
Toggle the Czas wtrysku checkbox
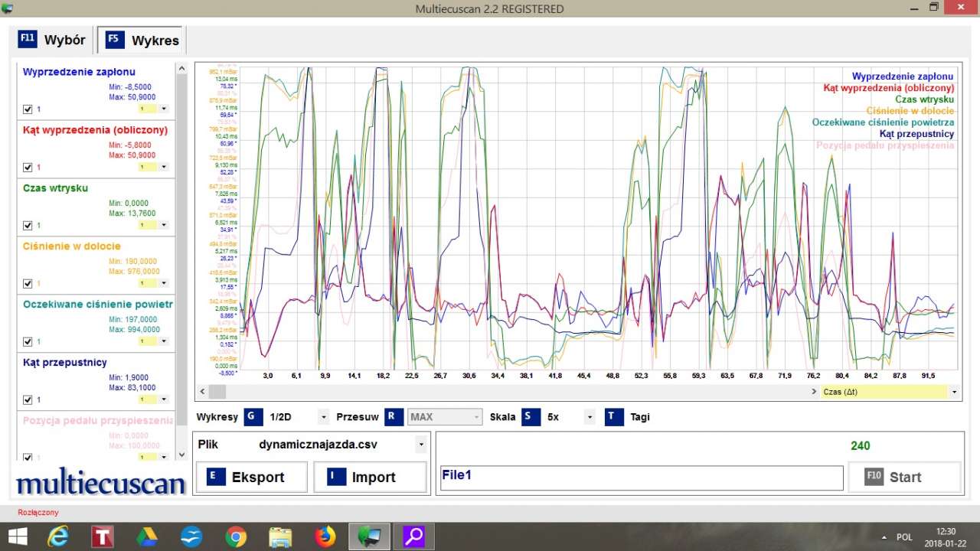[x=28, y=226]
